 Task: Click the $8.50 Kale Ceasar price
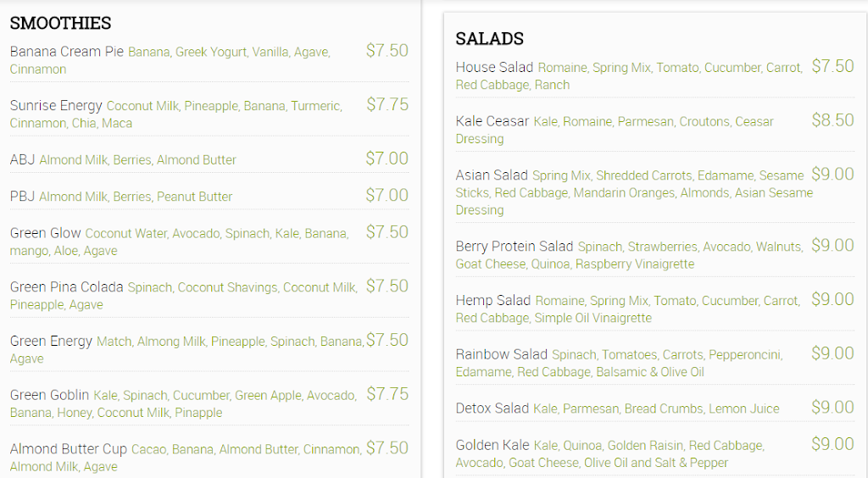point(832,120)
